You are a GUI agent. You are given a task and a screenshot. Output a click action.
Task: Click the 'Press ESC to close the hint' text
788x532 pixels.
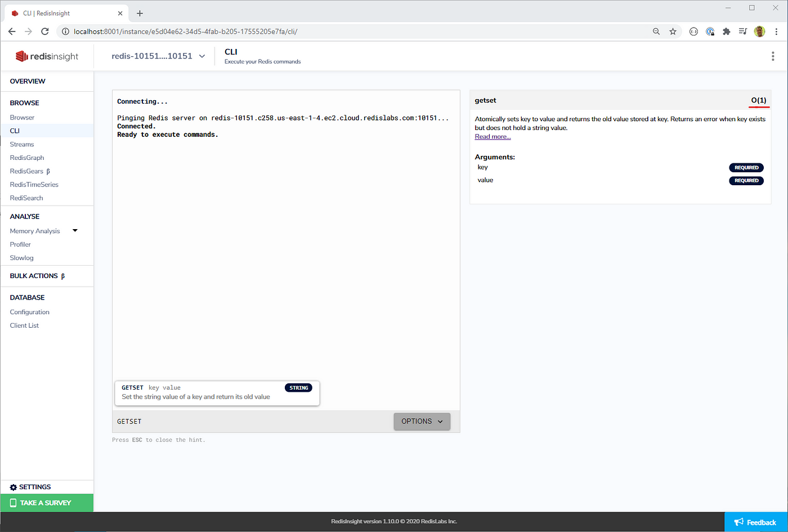pyautogui.click(x=159, y=440)
